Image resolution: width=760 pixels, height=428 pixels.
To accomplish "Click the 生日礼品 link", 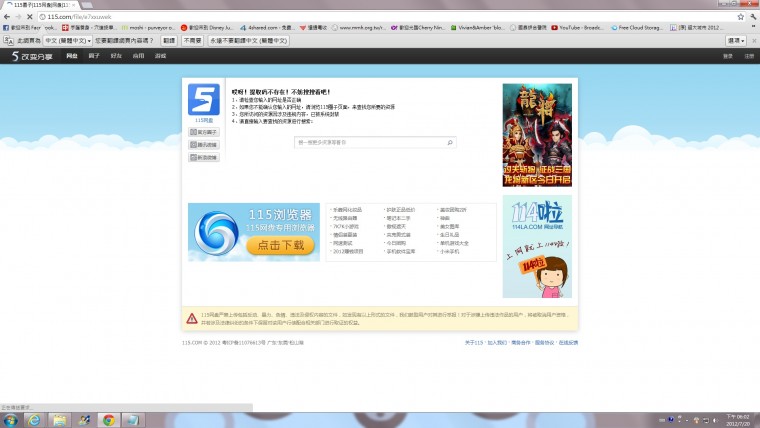I will [x=449, y=235].
